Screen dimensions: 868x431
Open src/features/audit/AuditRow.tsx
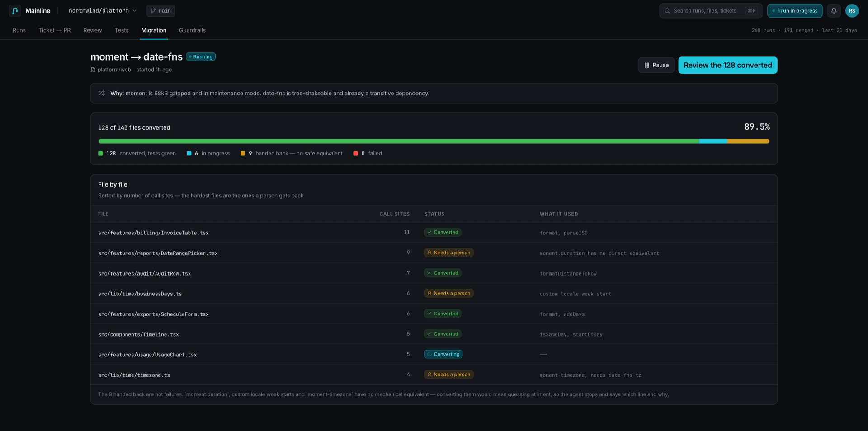(x=144, y=274)
